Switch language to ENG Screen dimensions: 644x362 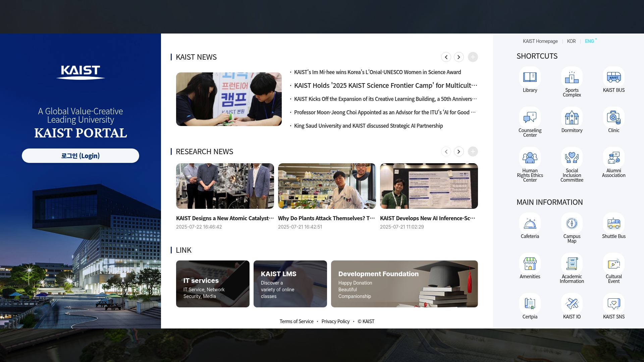589,41
